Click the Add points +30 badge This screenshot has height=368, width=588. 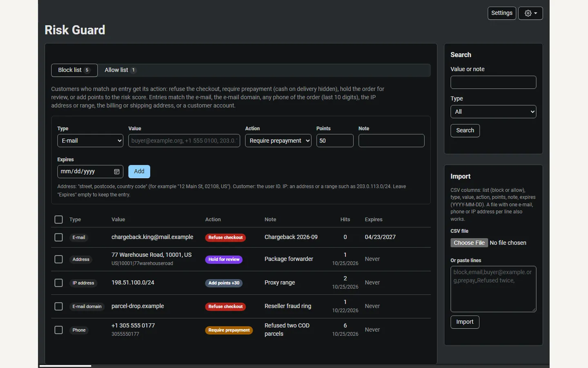point(224,283)
